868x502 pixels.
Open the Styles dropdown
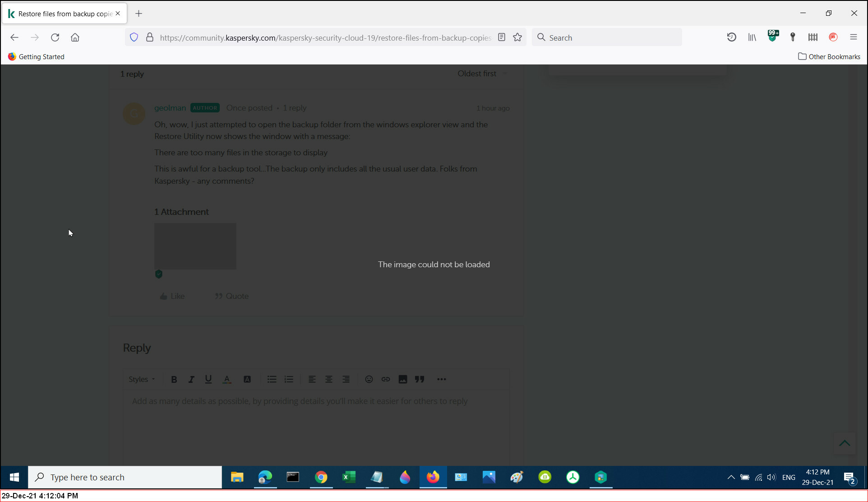pyautogui.click(x=142, y=379)
